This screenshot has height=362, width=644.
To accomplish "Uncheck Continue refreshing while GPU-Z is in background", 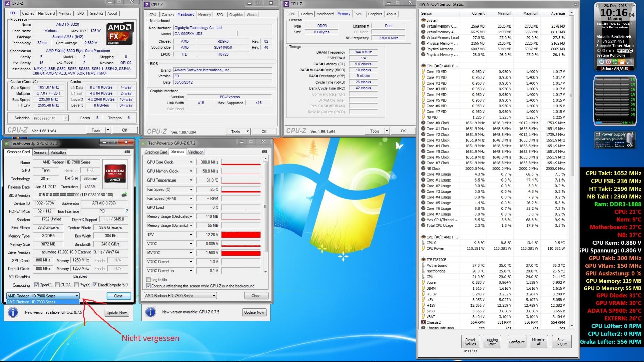I will [x=148, y=286].
